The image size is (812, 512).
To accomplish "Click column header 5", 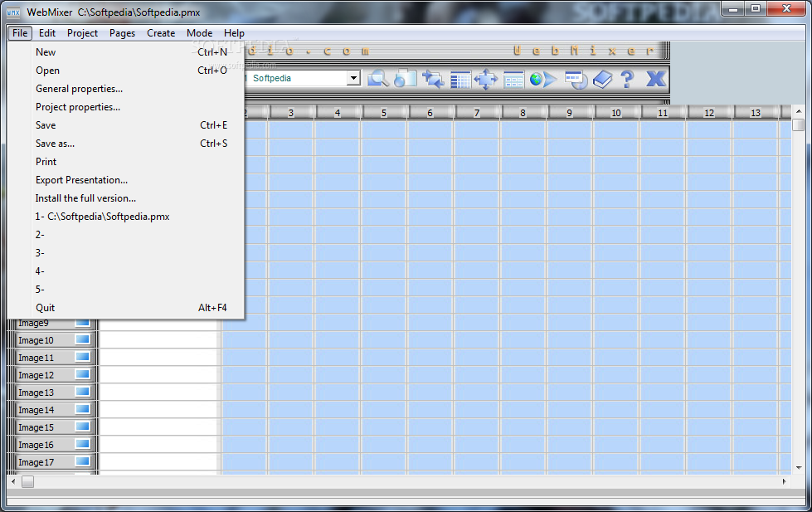I will 384,113.
